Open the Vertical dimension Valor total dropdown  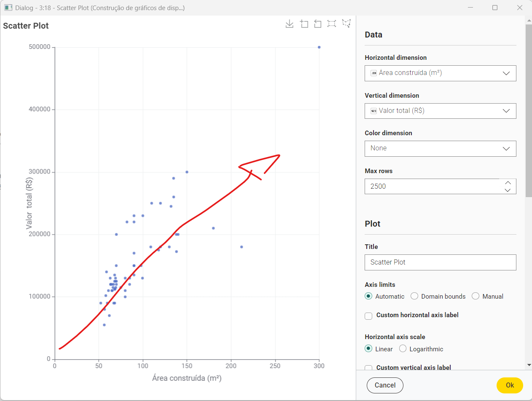(440, 111)
